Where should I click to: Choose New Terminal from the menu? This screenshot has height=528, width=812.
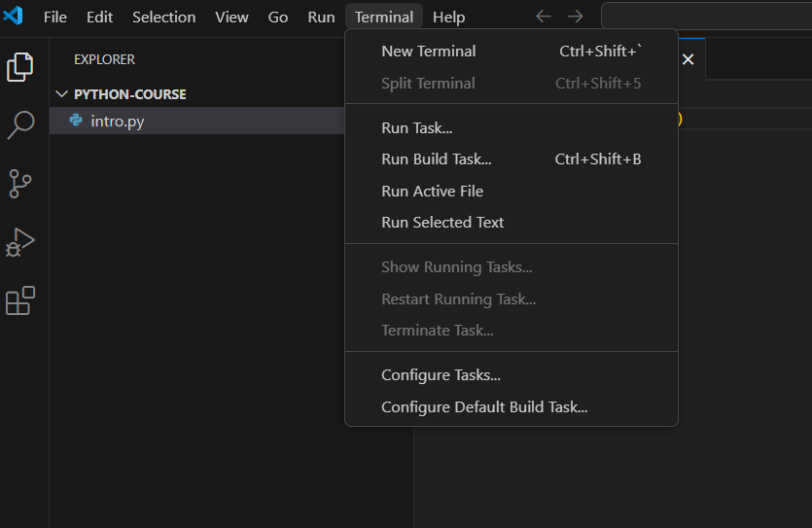coord(429,52)
